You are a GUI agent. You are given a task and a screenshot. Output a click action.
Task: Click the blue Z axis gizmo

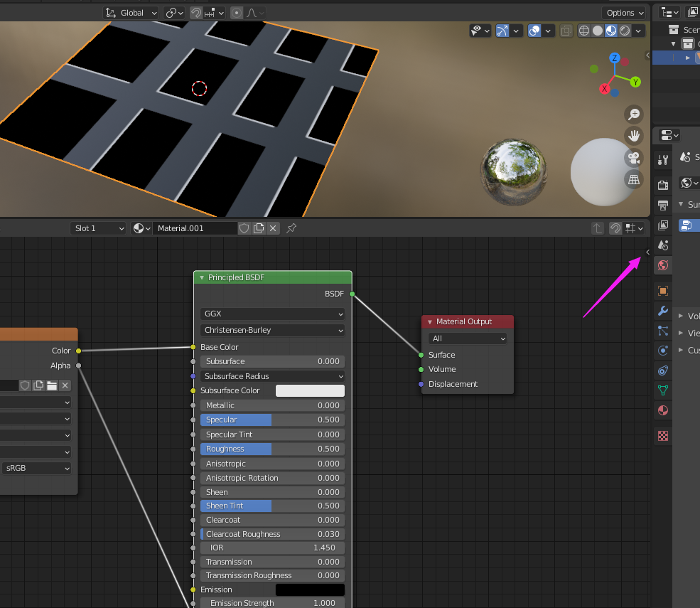[615, 58]
